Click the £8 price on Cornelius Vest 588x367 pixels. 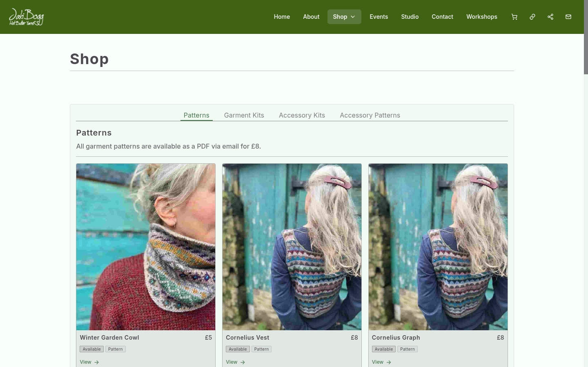click(x=354, y=338)
